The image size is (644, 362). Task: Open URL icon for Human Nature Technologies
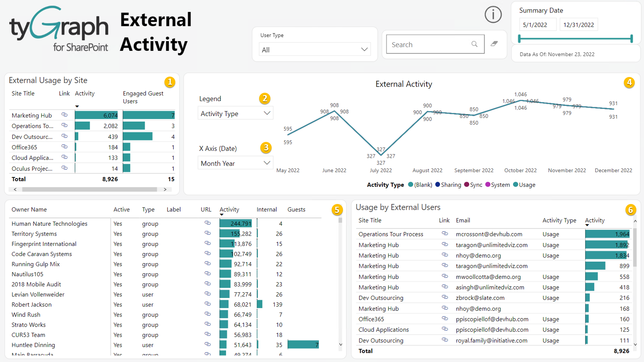tap(208, 223)
